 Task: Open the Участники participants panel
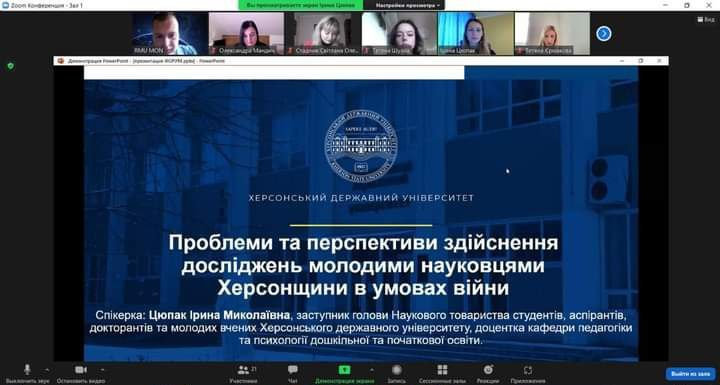(244, 373)
